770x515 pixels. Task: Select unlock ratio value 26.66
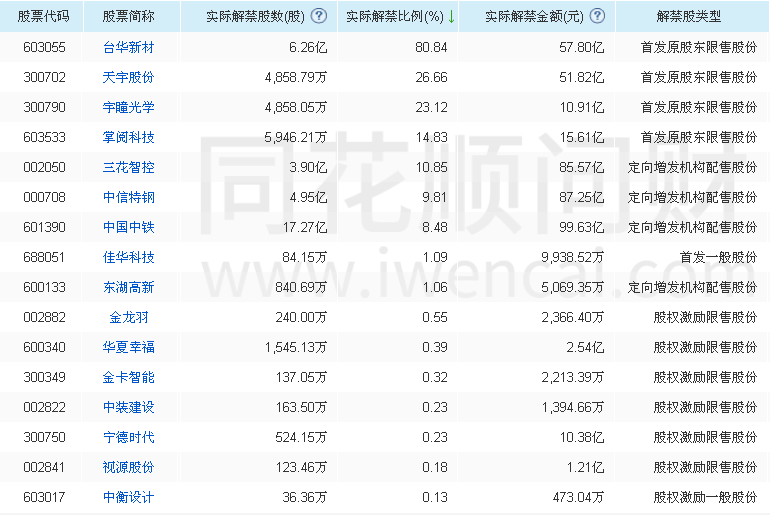(431, 77)
